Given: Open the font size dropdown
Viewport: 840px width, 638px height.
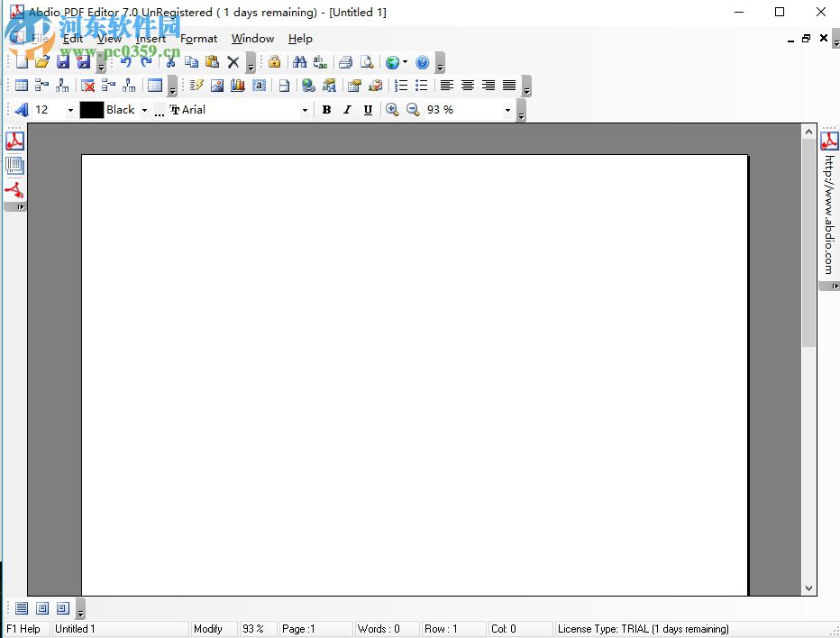Looking at the screenshot, I should click(x=70, y=109).
